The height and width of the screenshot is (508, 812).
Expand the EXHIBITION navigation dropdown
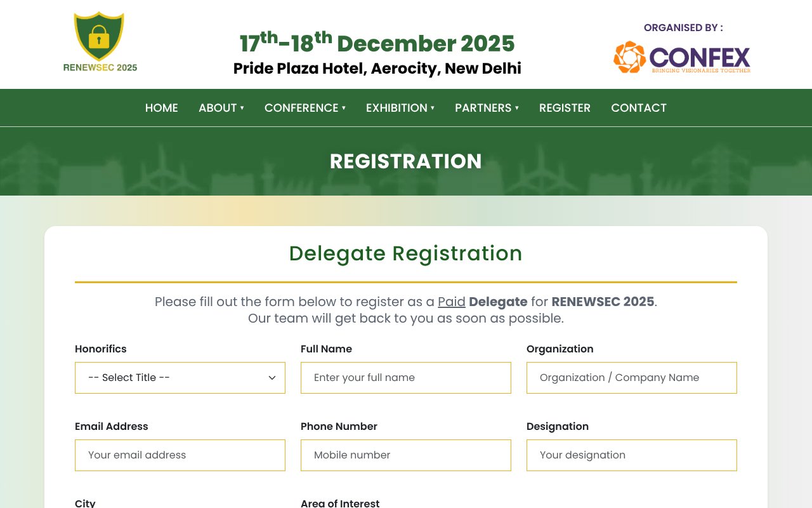tap(400, 108)
